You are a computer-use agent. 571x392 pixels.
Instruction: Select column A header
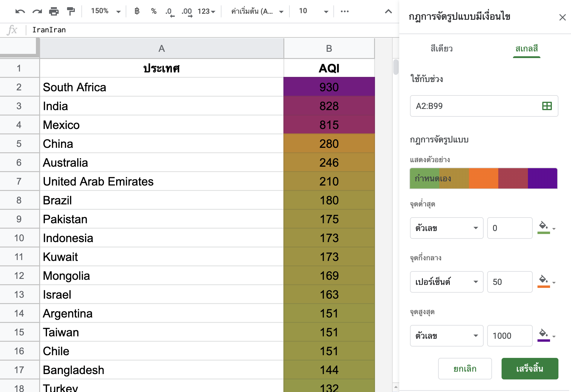point(162,48)
